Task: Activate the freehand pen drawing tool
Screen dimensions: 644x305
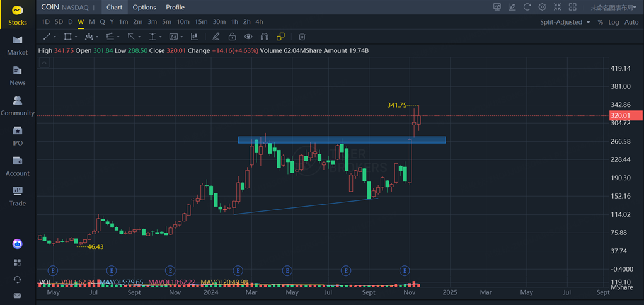Action: [x=216, y=37]
